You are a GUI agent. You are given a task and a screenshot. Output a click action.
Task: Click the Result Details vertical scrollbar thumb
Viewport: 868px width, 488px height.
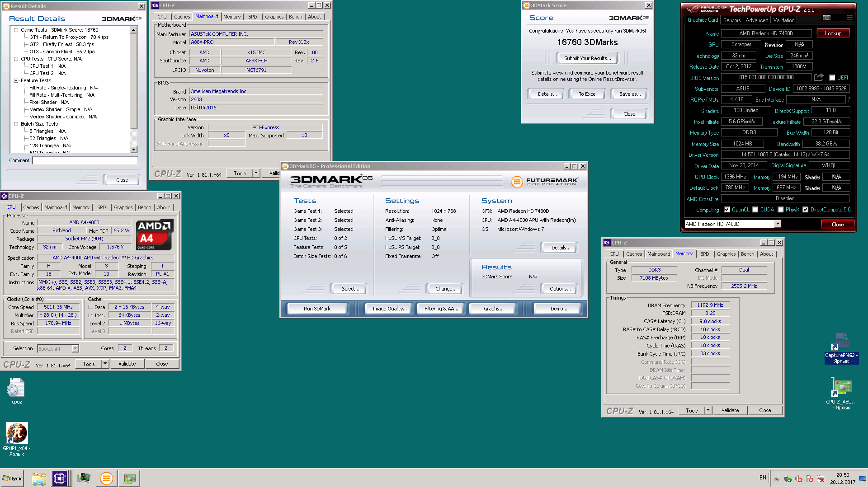(133, 81)
